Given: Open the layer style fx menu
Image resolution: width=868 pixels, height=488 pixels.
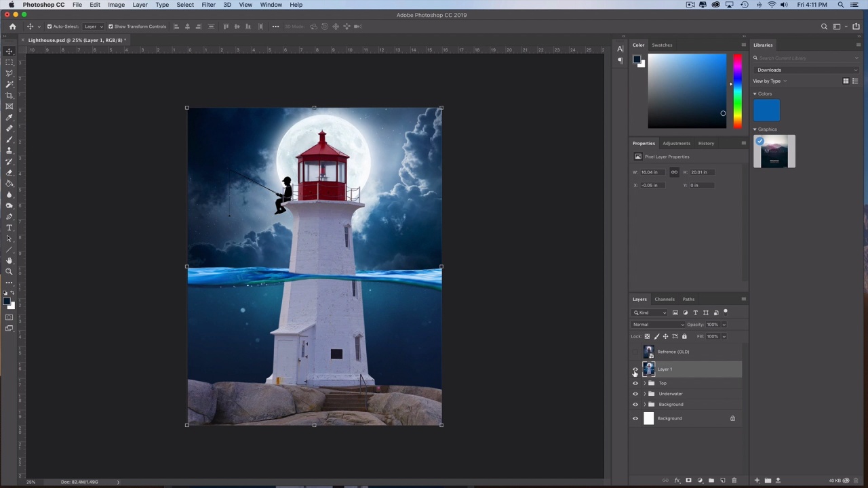Looking at the screenshot, I should coord(677,481).
